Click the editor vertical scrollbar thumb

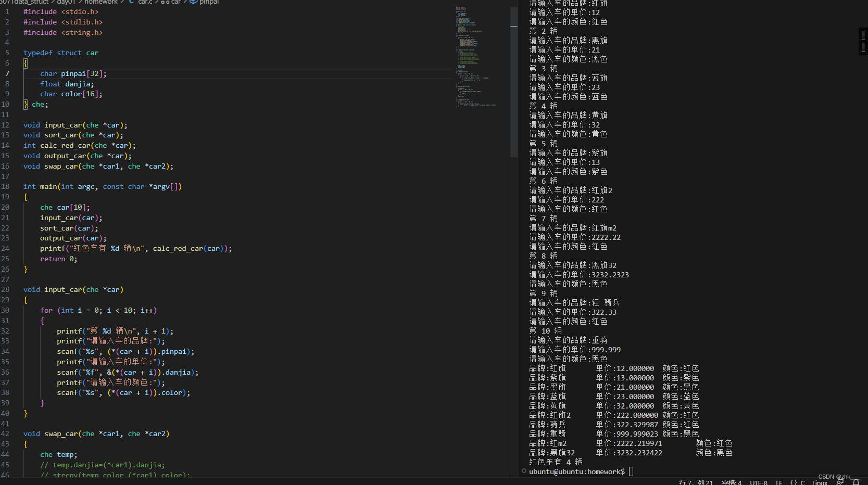point(514,82)
